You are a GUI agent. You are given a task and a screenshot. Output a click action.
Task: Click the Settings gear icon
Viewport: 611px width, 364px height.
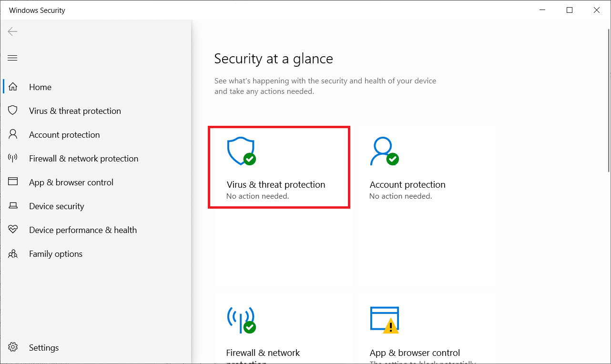click(x=13, y=347)
